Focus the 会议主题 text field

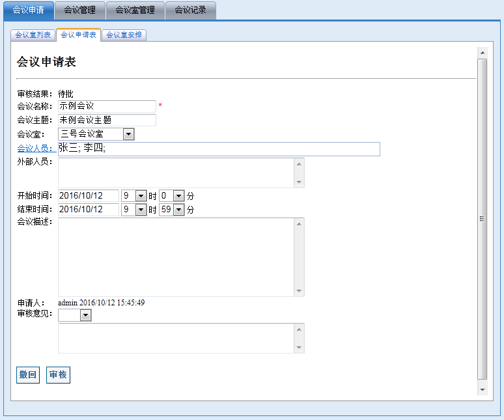[x=107, y=120]
